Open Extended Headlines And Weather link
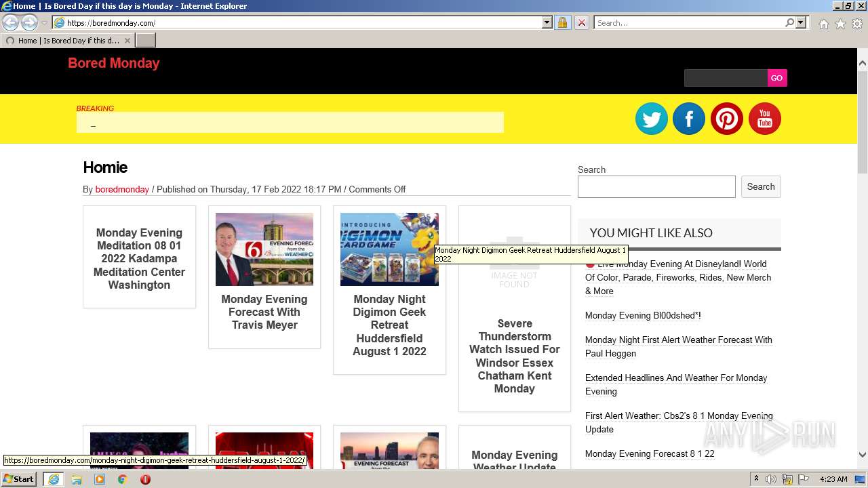Viewport: 868px width, 488px height. click(676, 384)
